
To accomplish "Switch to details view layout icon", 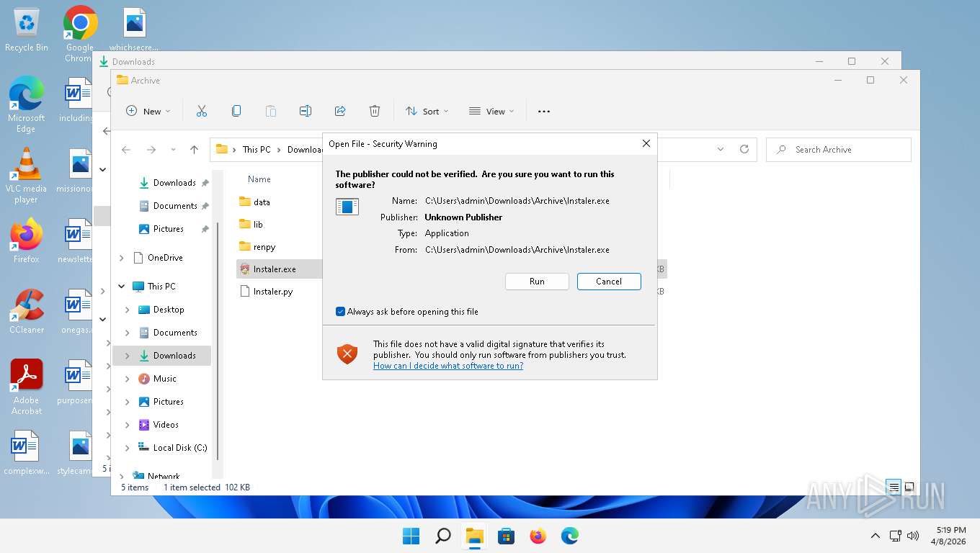I will [x=894, y=487].
